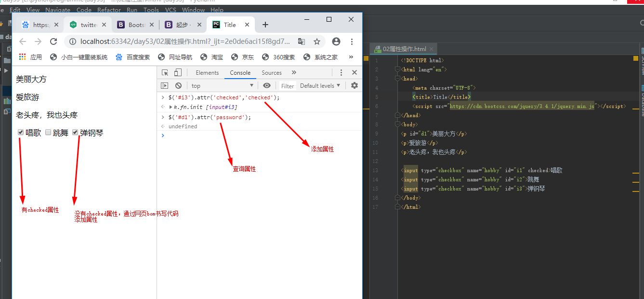Open the 网址导航 bookmark

[175, 57]
